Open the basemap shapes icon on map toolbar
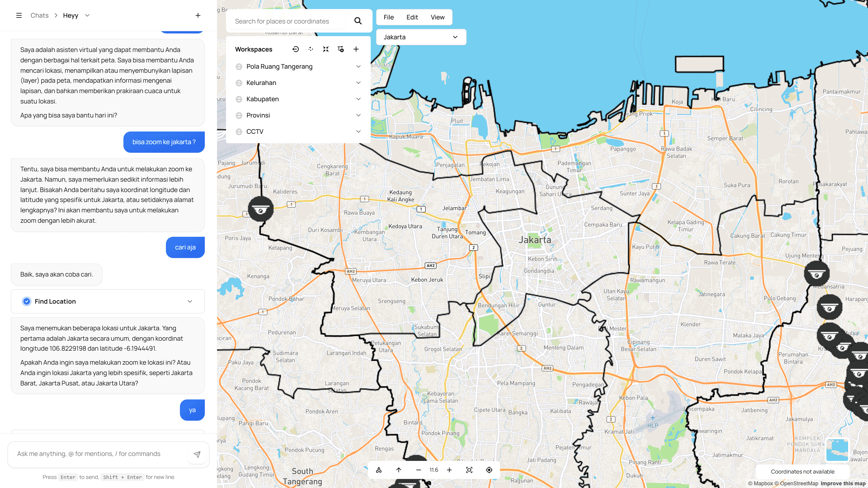 click(x=379, y=469)
